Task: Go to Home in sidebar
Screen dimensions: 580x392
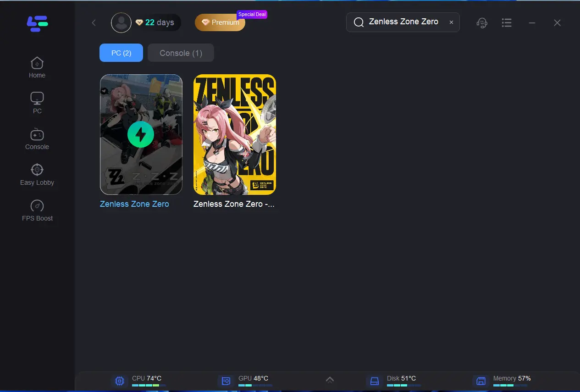Action: point(37,68)
